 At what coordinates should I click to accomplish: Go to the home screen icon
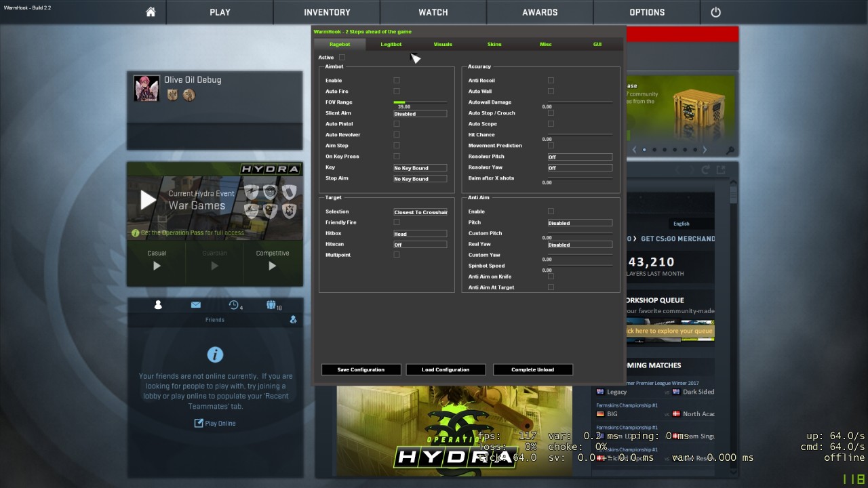pos(151,12)
